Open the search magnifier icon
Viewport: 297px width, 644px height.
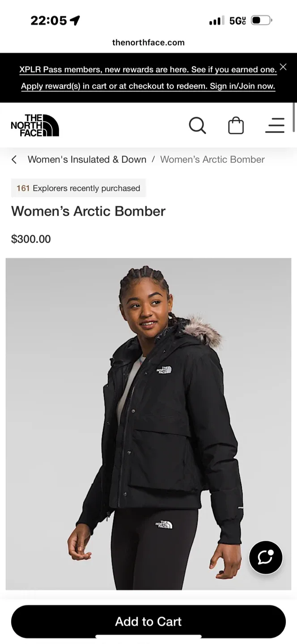coord(197,126)
